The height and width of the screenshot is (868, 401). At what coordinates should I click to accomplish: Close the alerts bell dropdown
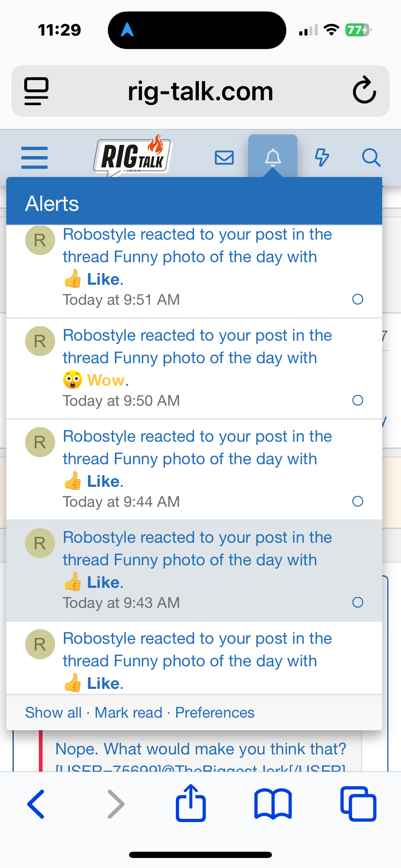[x=273, y=157]
